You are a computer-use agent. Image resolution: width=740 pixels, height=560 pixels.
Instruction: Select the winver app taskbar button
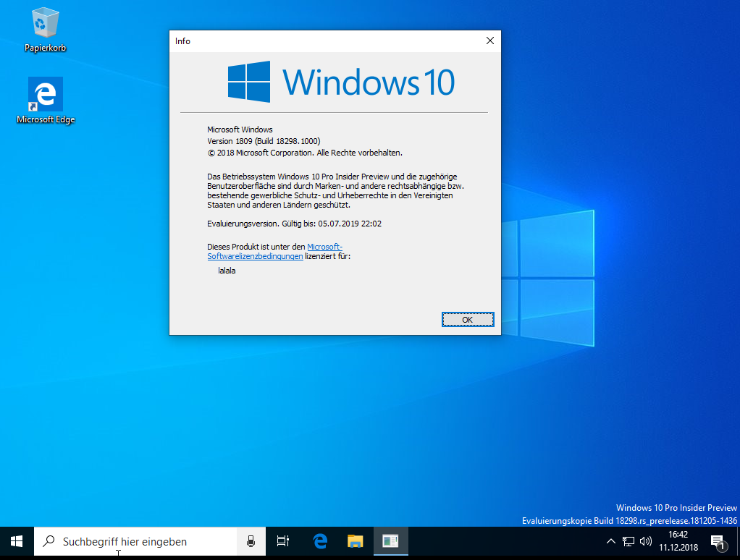[391, 542]
